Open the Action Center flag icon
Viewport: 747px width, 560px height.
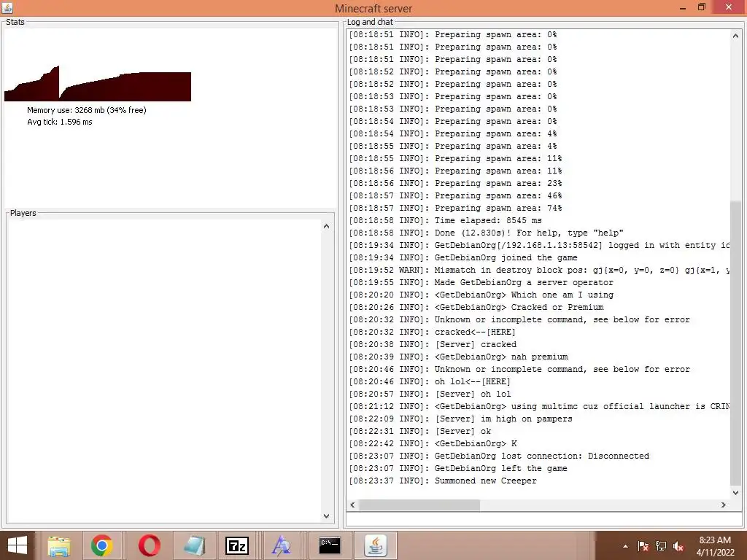643,546
